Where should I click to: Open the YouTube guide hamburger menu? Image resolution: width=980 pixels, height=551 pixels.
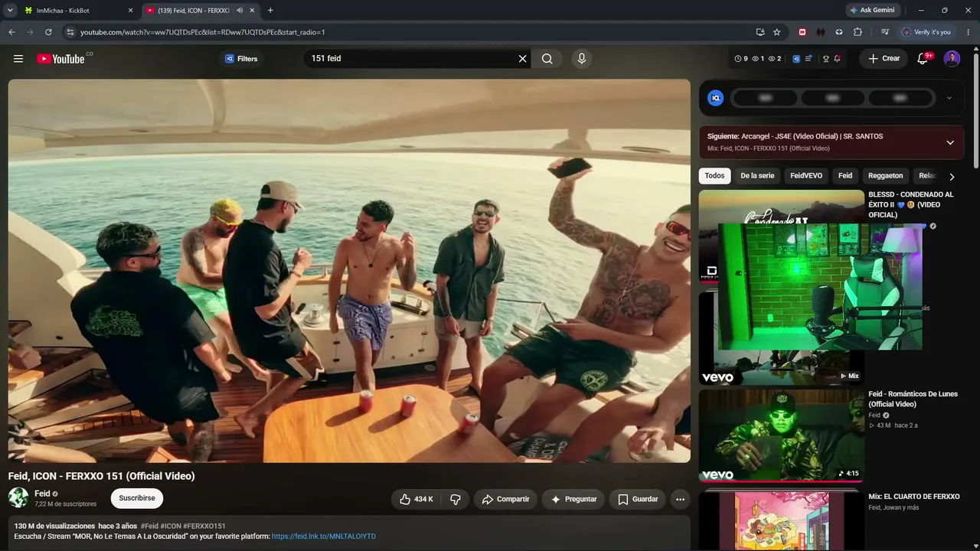click(x=18, y=59)
